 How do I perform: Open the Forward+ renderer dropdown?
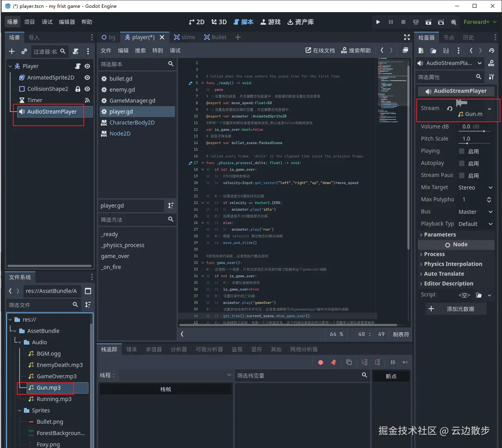480,22
